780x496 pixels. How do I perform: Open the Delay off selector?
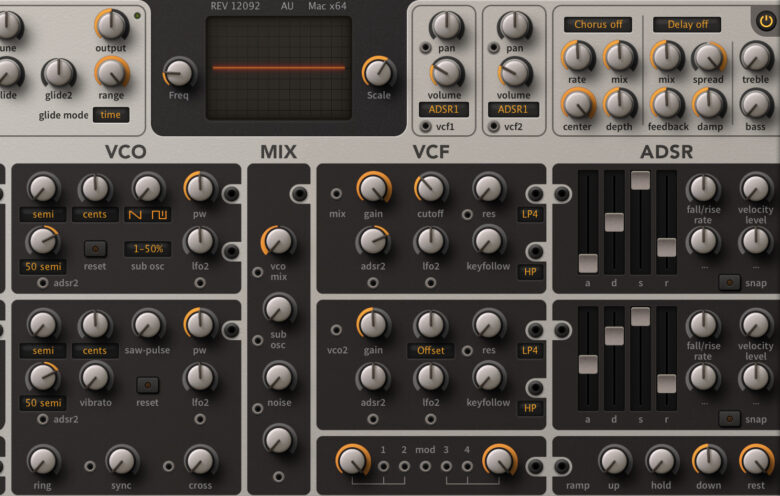click(x=687, y=24)
